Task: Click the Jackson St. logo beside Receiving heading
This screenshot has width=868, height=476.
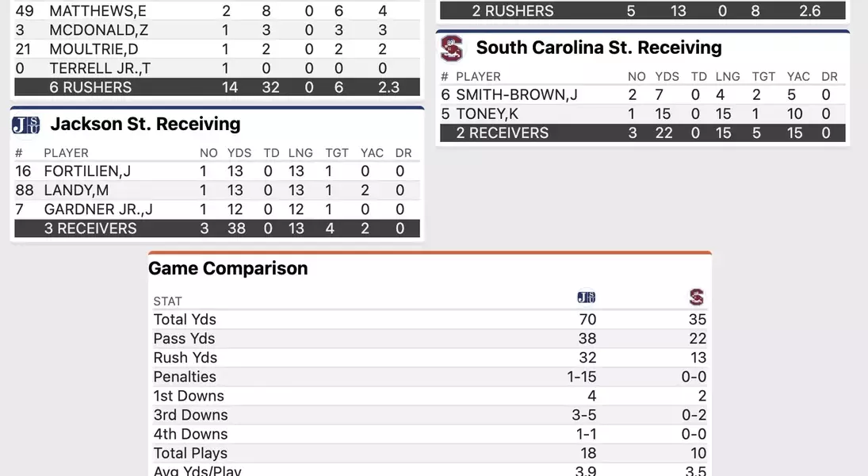Action: [x=26, y=125]
